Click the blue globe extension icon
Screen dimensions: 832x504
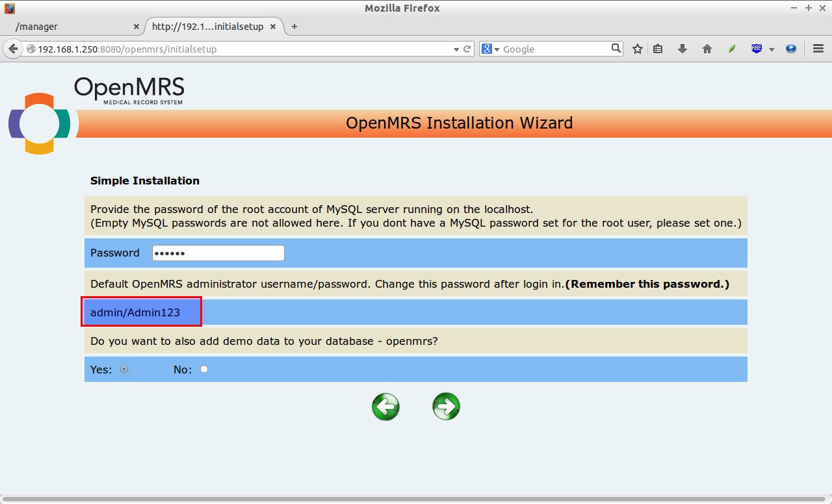click(791, 49)
